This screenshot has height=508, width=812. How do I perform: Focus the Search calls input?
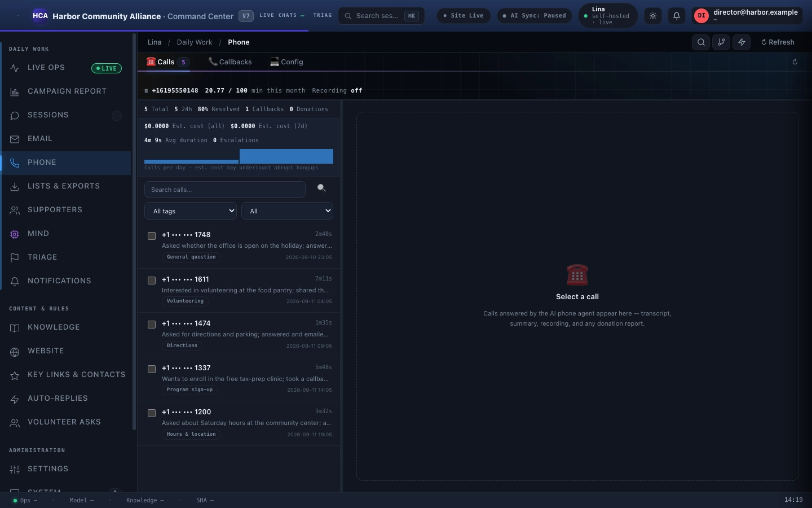(x=225, y=189)
